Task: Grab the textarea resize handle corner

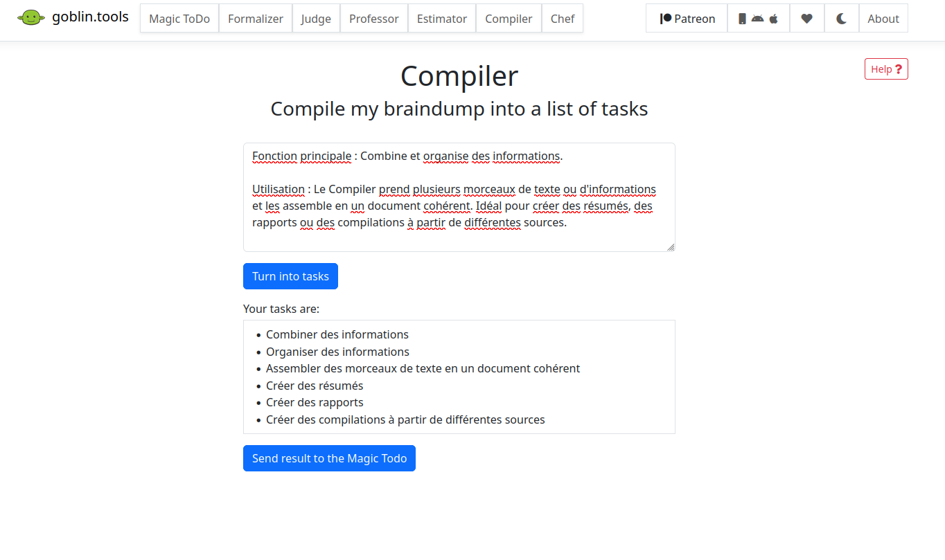Action: [671, 247]
